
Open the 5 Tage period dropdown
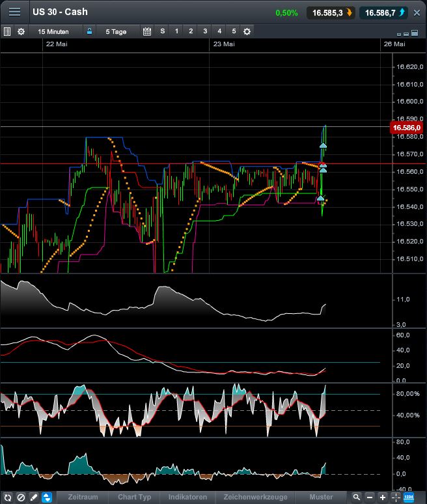[116, 31]
